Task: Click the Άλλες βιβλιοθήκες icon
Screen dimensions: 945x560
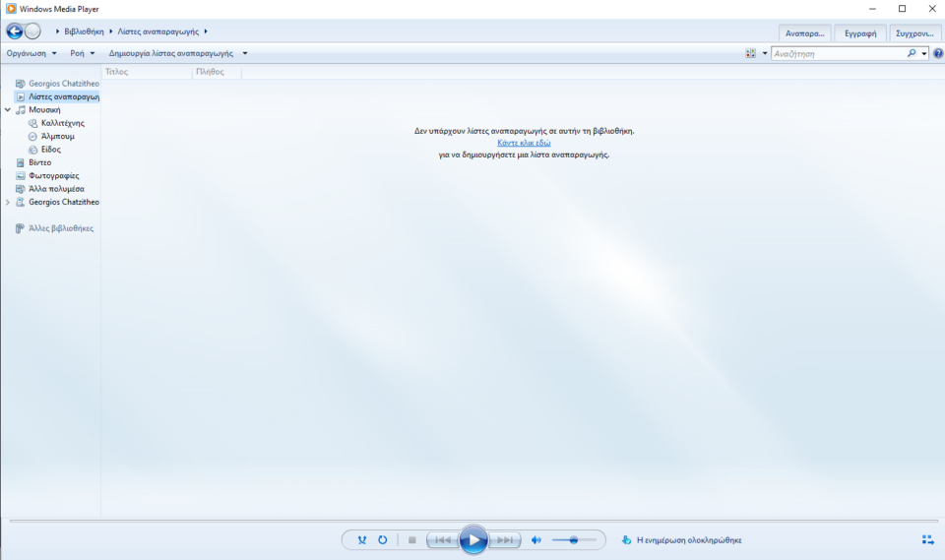Action: tap(20, 228)
